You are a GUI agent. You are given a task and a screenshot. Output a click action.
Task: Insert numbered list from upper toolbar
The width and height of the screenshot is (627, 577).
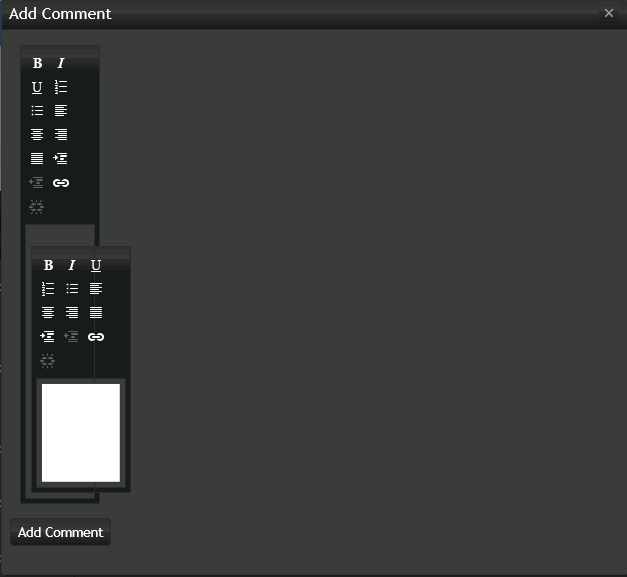click(61, 87)
